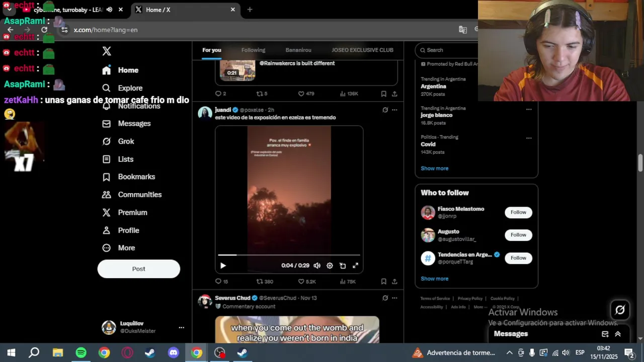Open more options on juandi's post
Viewport: 644px width, 362px height.
pyautogui.click(x=394, y=110)
